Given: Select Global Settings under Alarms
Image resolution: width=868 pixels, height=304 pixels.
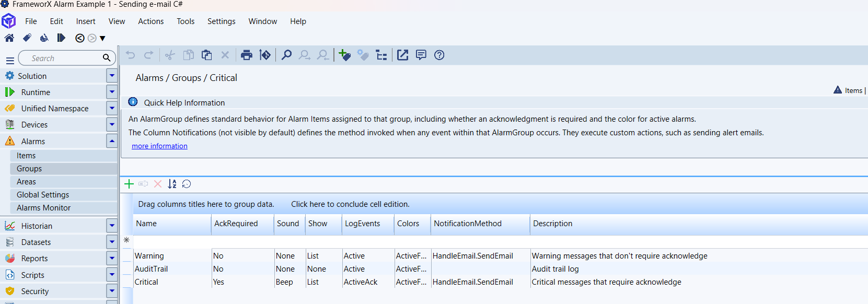Looking at the screenshot, I should click(43, 195).
